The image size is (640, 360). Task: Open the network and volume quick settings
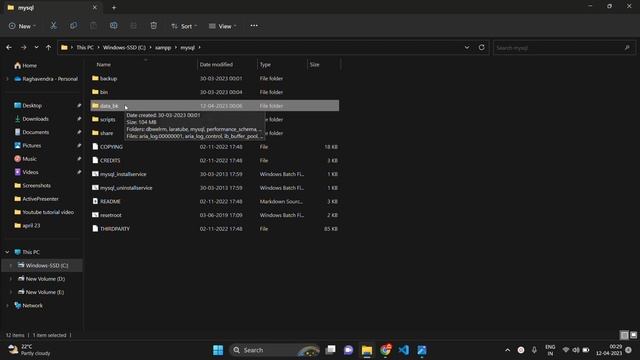[576, 350]
